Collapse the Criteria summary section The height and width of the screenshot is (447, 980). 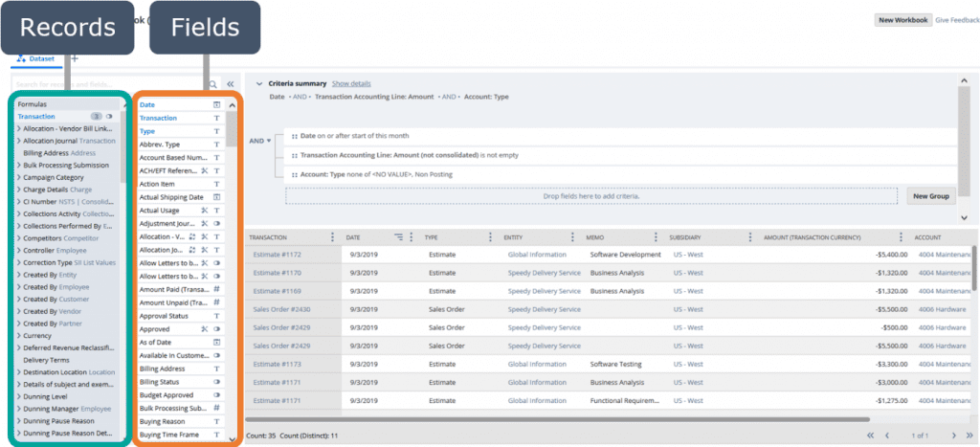[x=258, y=84]
